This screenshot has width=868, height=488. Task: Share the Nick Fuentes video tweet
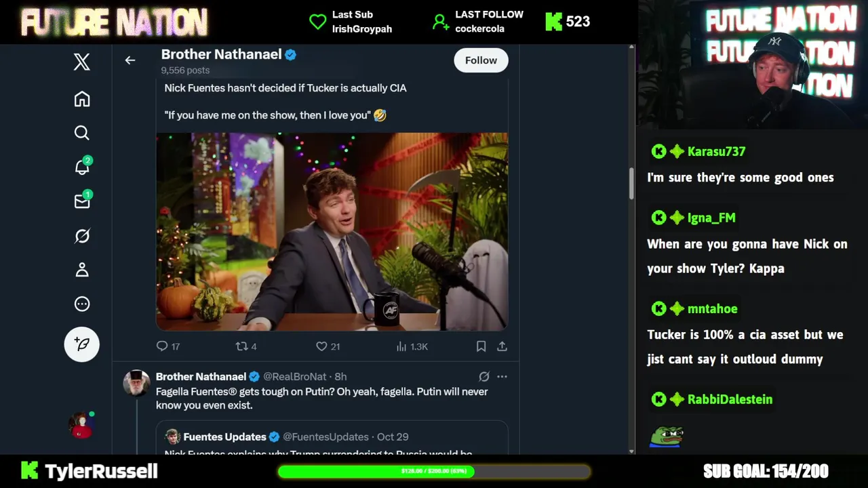tap(502, 346)
